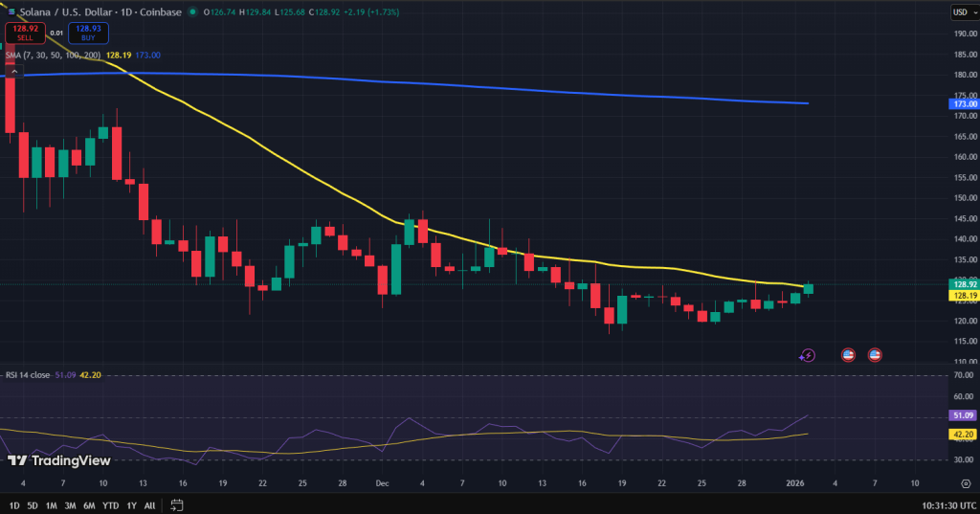Collapse the indicator legend with the chevron
980x514 pixels.
pos(14,72)
